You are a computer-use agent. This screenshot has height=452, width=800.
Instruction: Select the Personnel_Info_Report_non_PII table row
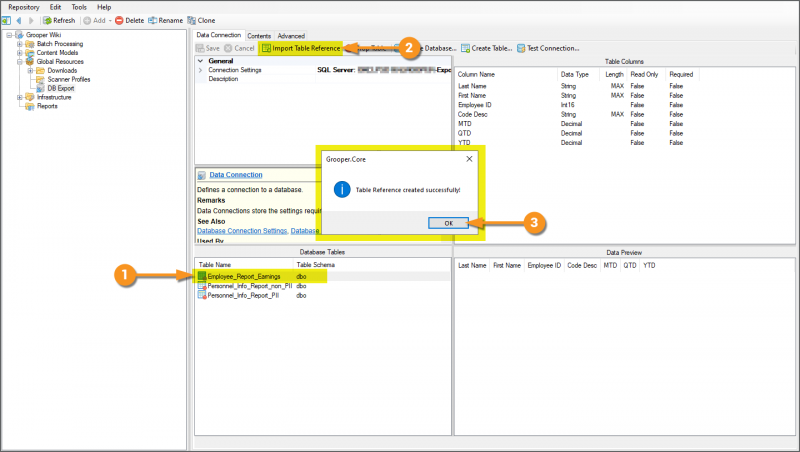(323, 286)
